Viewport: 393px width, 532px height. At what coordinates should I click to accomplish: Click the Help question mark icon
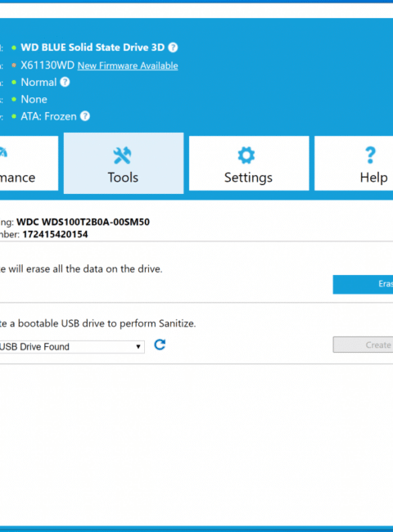pyautogui.click(x=370, y=155)
